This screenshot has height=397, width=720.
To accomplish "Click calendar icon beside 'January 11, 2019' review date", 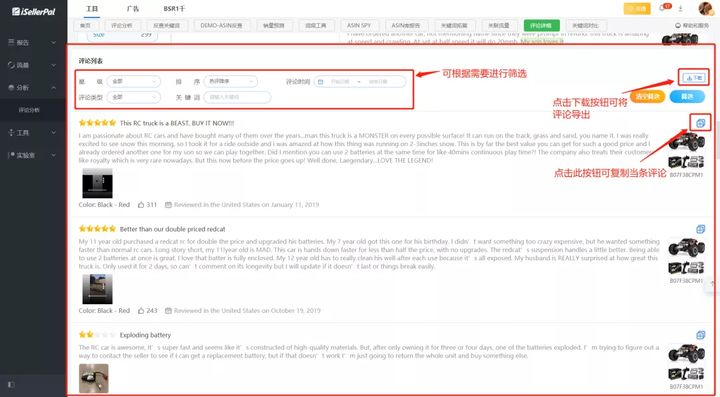I will [x=168, y=205].
